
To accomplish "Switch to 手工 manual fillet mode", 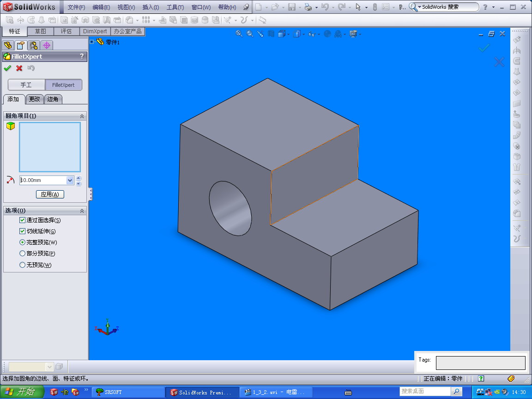I will (x=26, y=85).
